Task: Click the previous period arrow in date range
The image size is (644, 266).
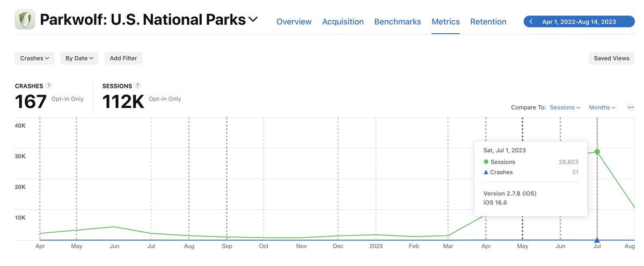Action: [531, 21]
